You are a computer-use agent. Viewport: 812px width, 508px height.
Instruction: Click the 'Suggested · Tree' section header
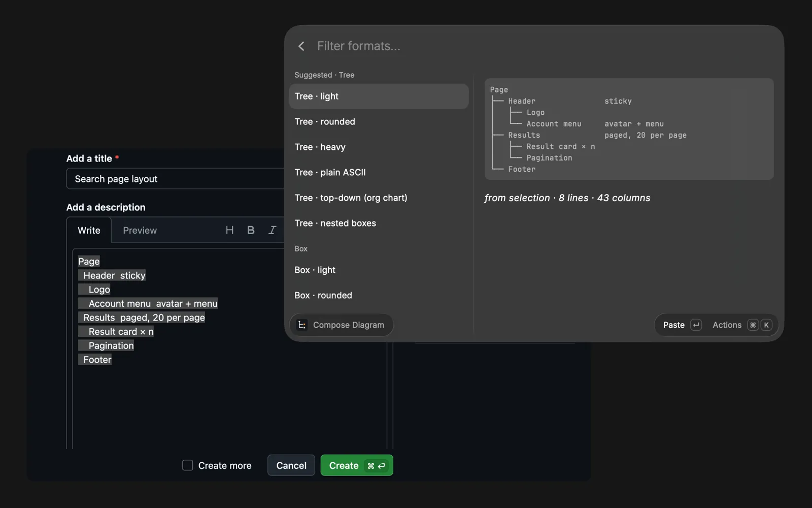coord(324,75)
